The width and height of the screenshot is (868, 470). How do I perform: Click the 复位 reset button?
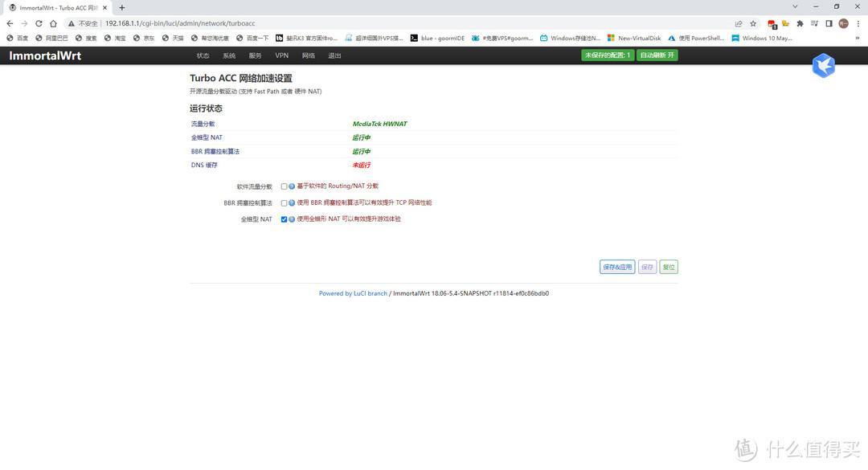[x=669, y=267]
